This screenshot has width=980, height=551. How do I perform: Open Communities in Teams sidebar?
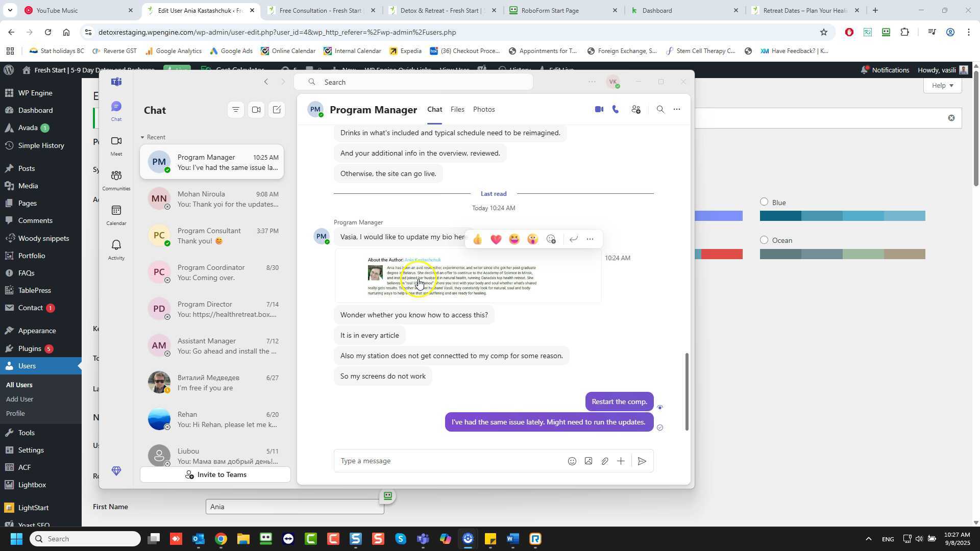[x=116, y=181]
